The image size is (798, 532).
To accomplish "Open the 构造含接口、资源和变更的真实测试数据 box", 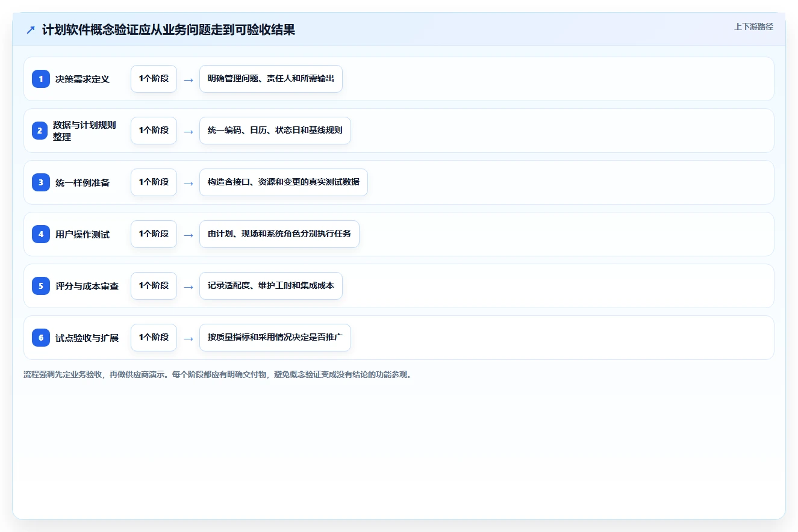I will [x=284, y=182].
